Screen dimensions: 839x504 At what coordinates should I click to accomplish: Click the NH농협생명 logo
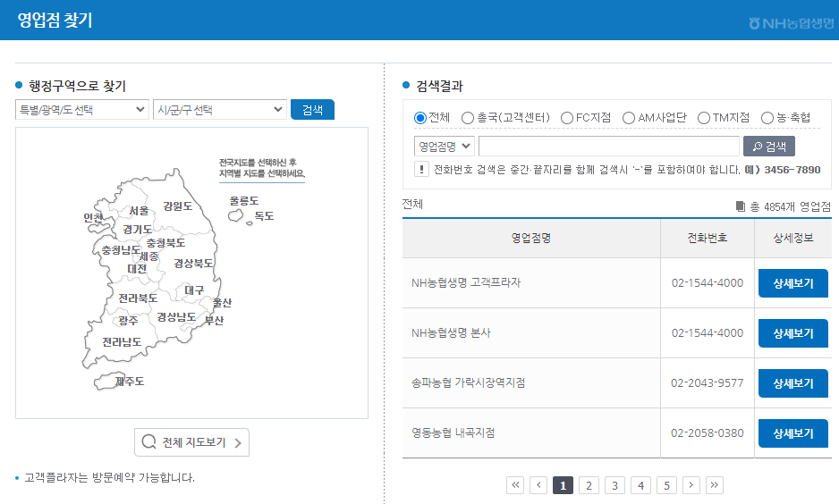(x=792, y=23)
